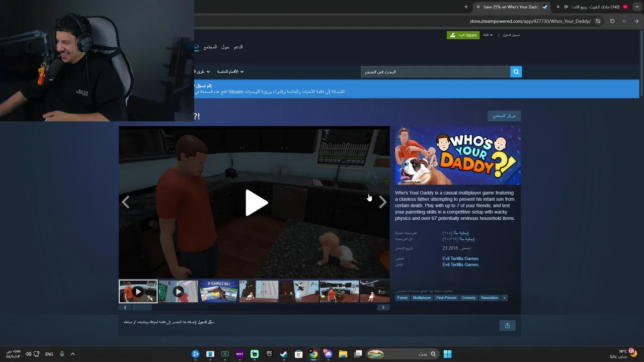Click the store search input field
Viewport: 644px width, 362px height.
[435, 72]
